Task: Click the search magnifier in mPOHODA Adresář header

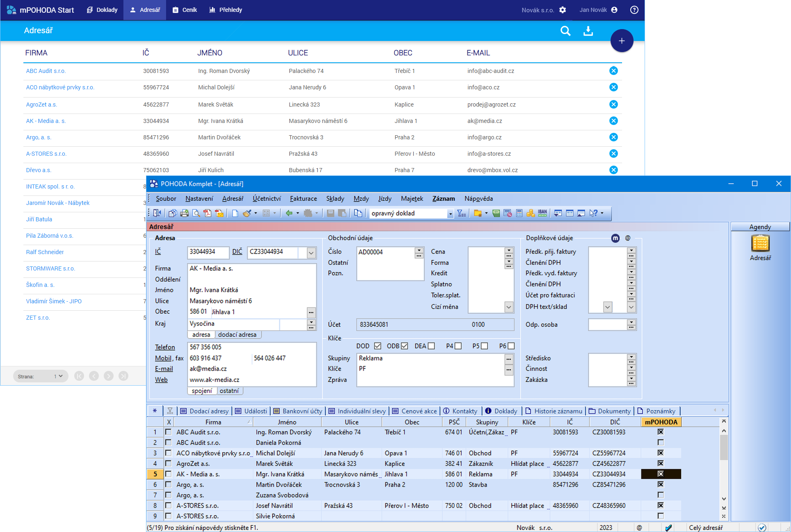Action: [565, 31]
